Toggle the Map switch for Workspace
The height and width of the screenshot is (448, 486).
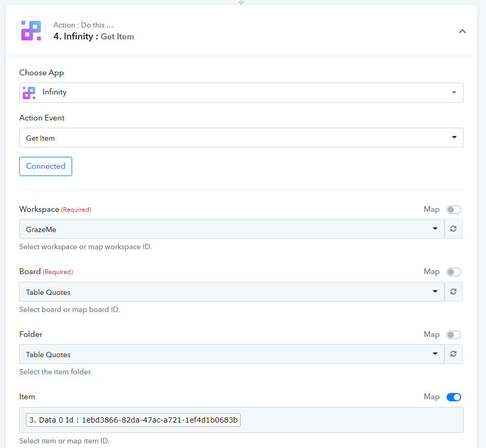click(453, 210)
